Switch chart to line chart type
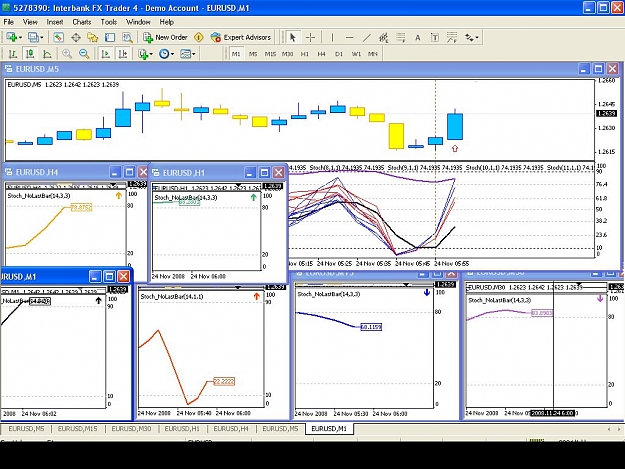 pyautogui.click(x=47, y=53)
